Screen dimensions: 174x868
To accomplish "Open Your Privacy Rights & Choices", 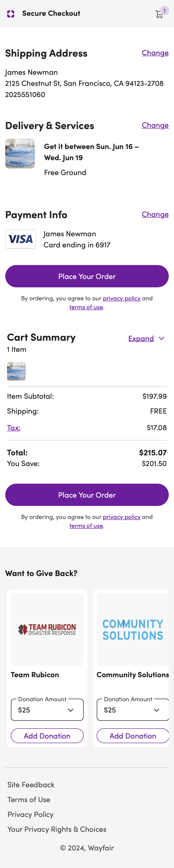I will click(x=57, y=829).
